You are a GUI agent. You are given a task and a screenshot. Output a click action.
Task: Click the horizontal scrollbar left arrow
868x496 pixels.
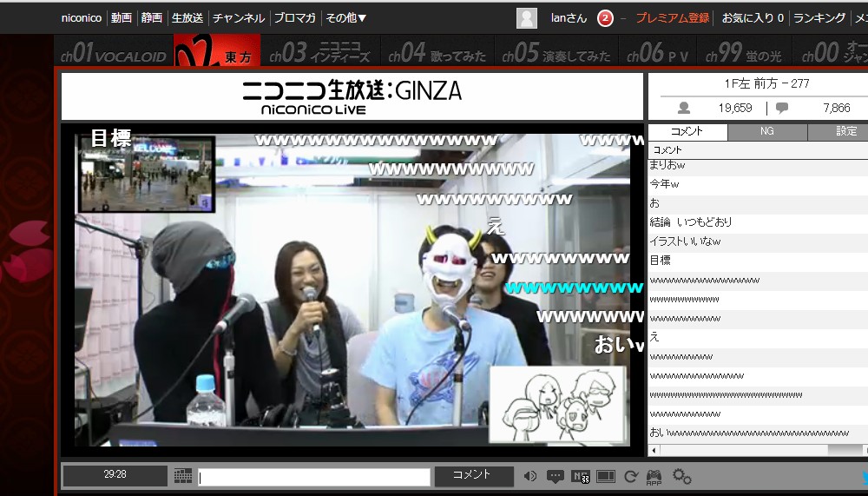(654, 450)
